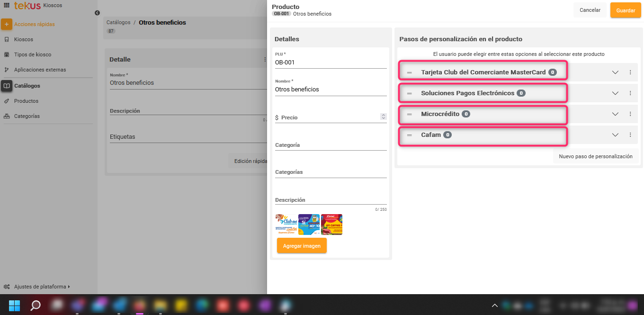Viewport: 644px width, 315px height.
Task: Go to Productos in the sidebar
Action: pyautogui.click(x=26, y=101)
